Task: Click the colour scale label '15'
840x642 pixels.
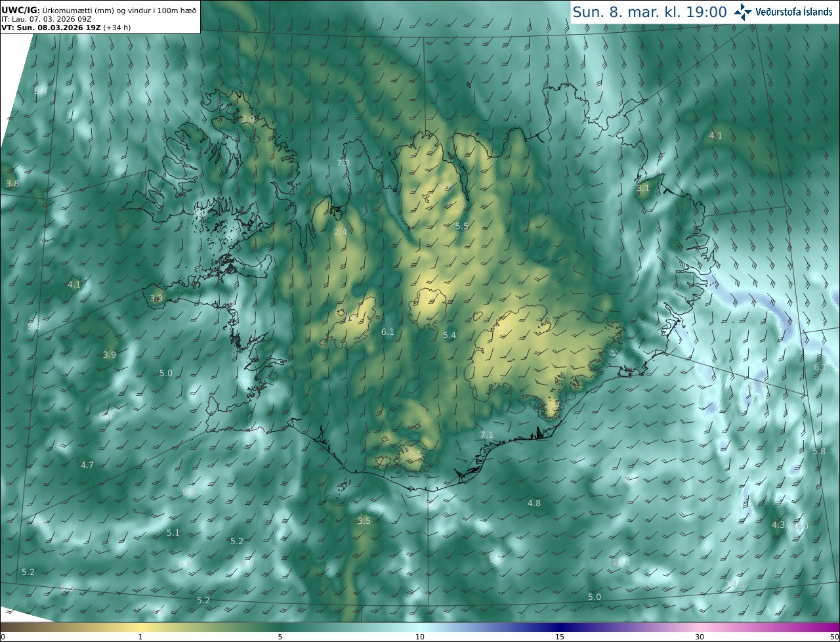Action: pos(560,637)
